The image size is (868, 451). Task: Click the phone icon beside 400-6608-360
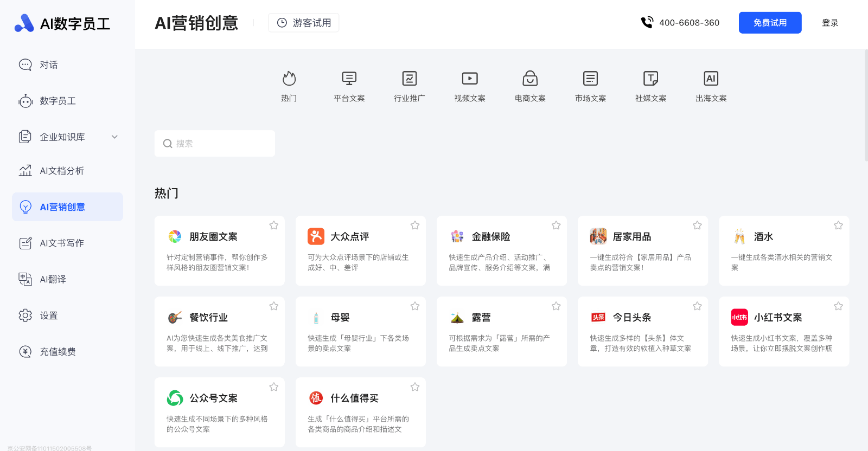(x=647, y=23)
